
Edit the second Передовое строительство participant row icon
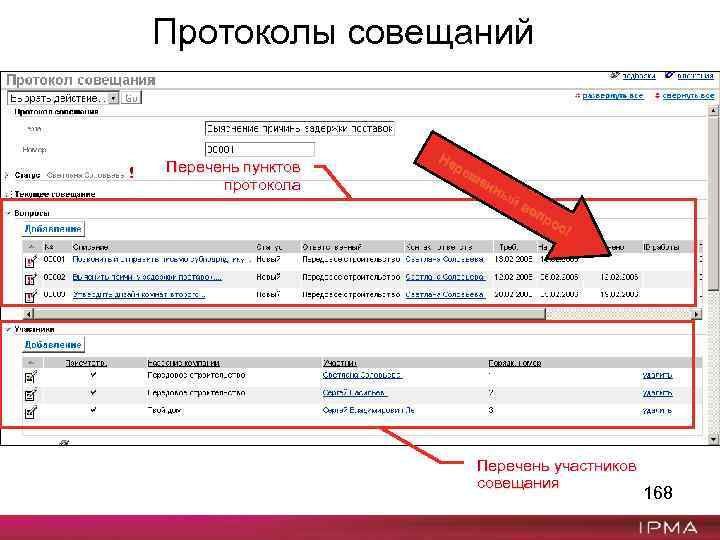pyautogui.click(x=30, y=394)
